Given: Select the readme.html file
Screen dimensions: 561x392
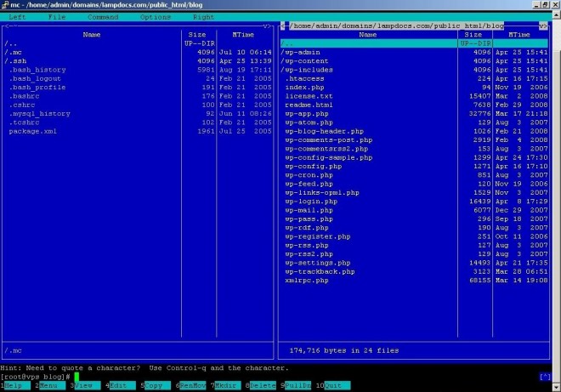Looking at the screenshot, I should [414, 105].
